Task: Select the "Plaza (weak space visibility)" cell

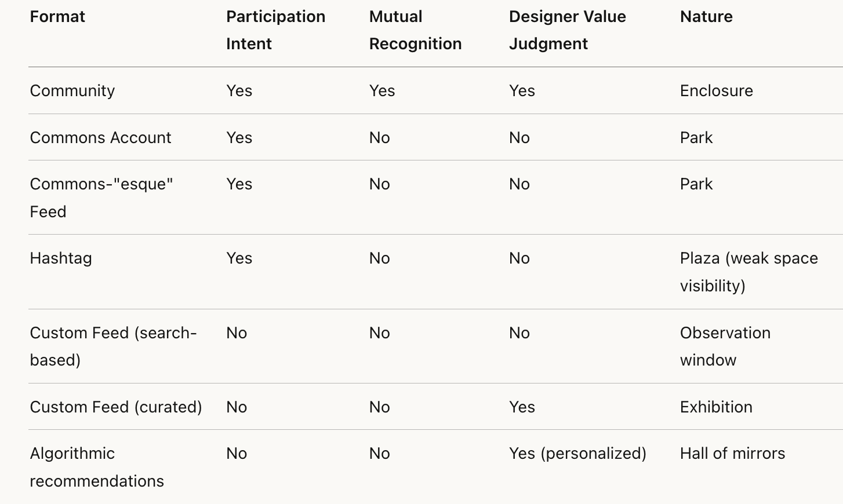Action: point(748,272)
